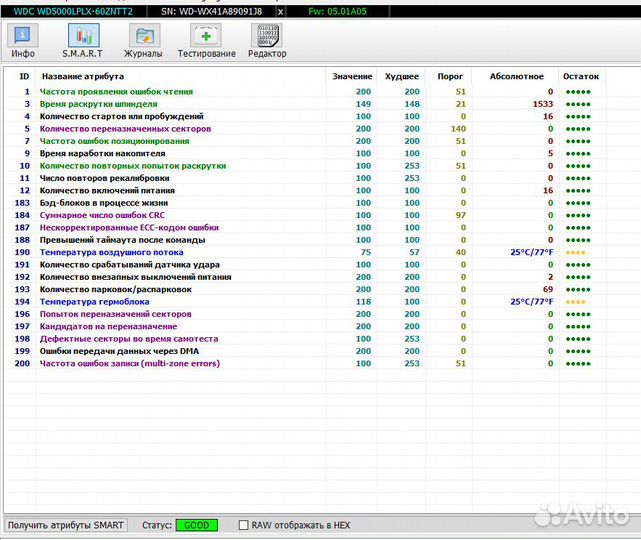The image size is (641, 540).
Task: Click the green GOOD status indicator
Action: (x=196, y=525)
